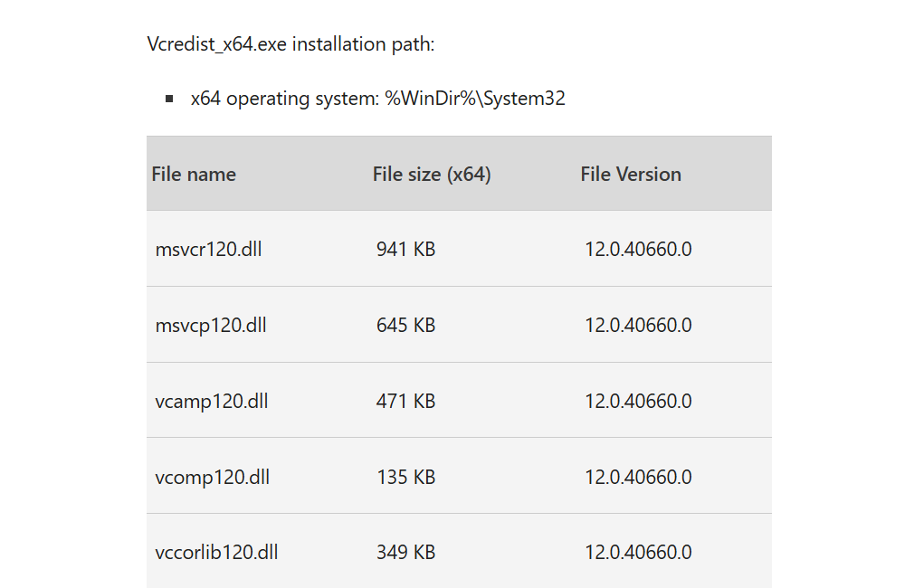Click the File name column header

(194, 175)
